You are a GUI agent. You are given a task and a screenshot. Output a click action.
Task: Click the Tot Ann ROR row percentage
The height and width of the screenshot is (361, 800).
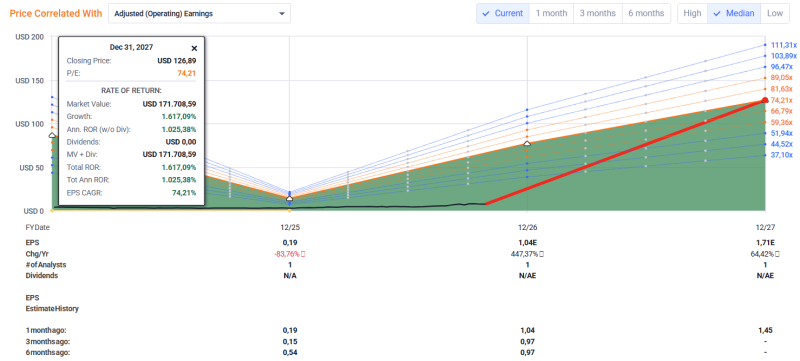[x=179, y=179]
